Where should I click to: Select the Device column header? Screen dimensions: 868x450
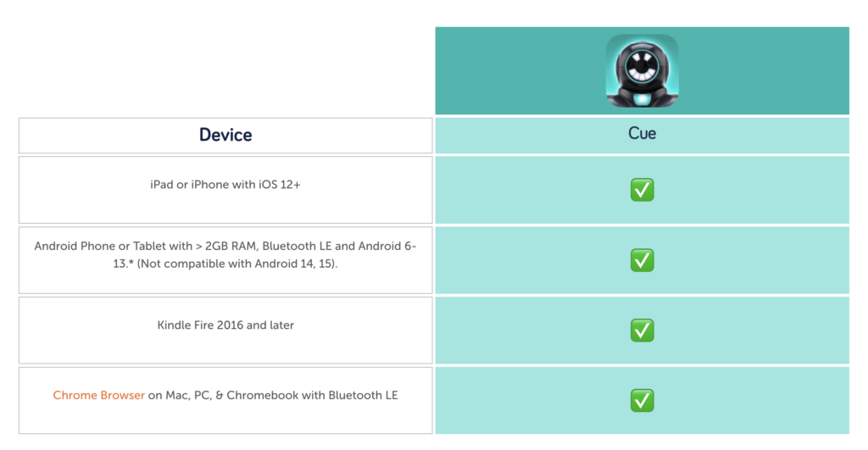[x=225, y=135]
